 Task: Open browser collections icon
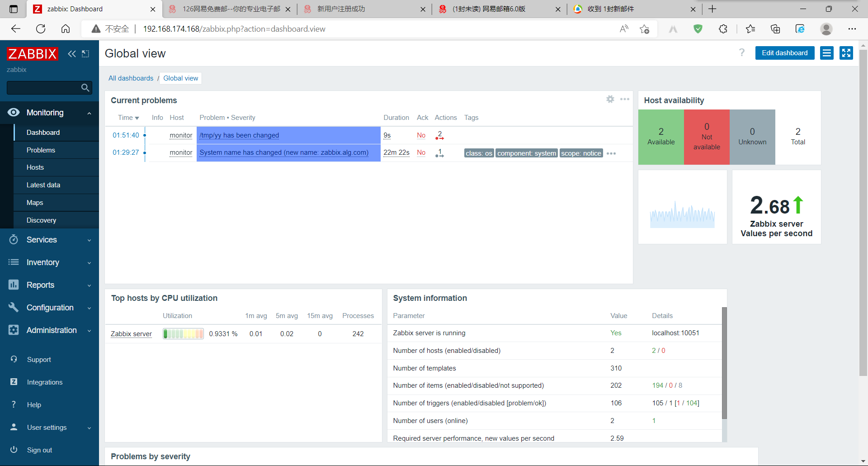pos(775,29)
